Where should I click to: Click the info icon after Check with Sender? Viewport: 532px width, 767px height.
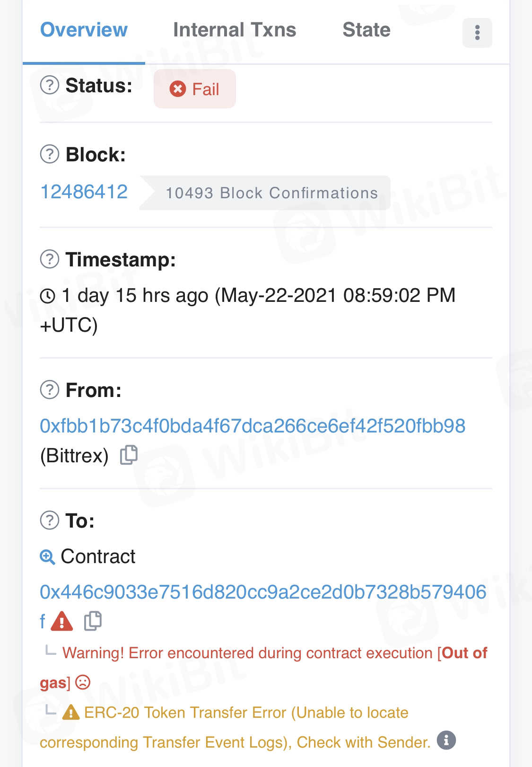446,741
